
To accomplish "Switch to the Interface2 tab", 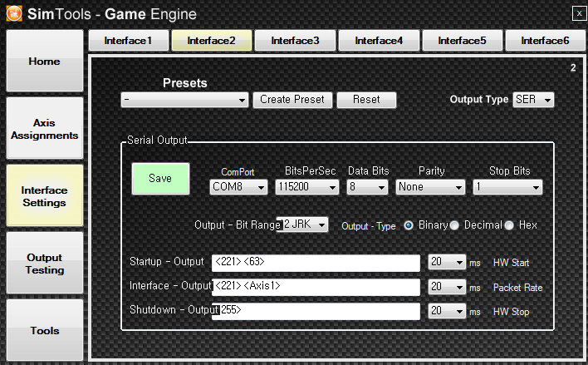I will point(212,41).
